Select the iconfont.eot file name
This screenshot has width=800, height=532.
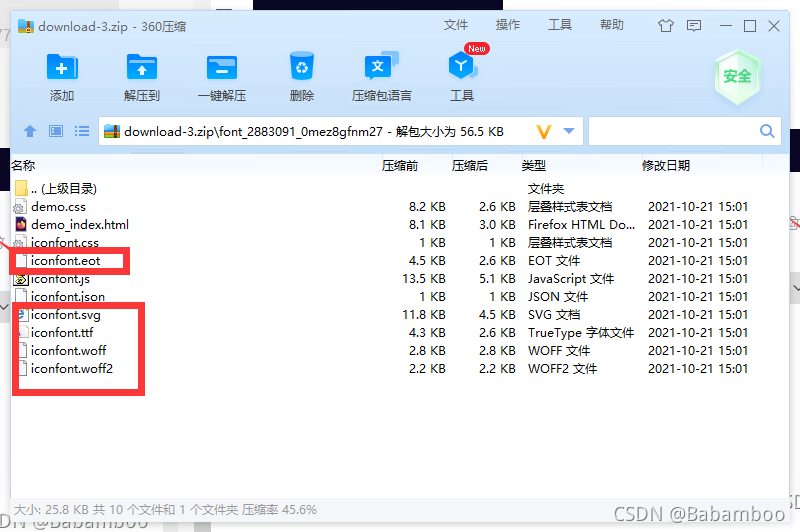point(65,261)
